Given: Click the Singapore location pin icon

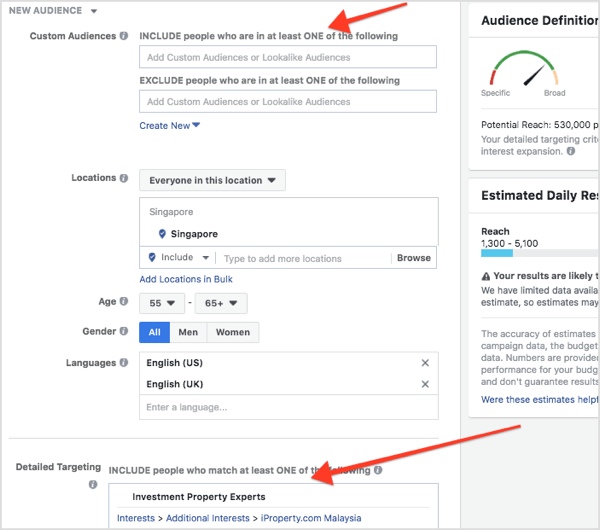Looking at the screenshot, I should [x=162, y=233].
